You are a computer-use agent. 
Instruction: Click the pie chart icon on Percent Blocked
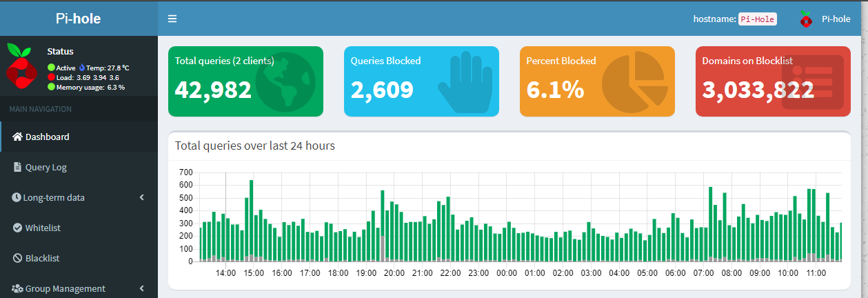(x=636, y=83)
